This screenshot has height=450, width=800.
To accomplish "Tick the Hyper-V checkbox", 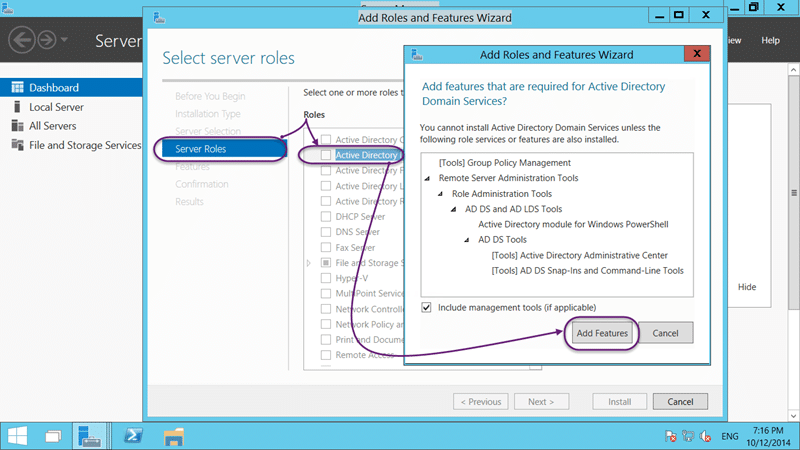I will [x=326, y=278].
